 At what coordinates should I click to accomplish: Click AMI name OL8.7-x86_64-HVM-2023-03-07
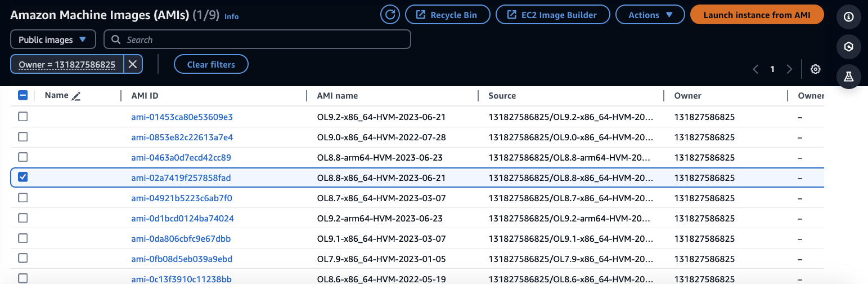pos(381,198)
